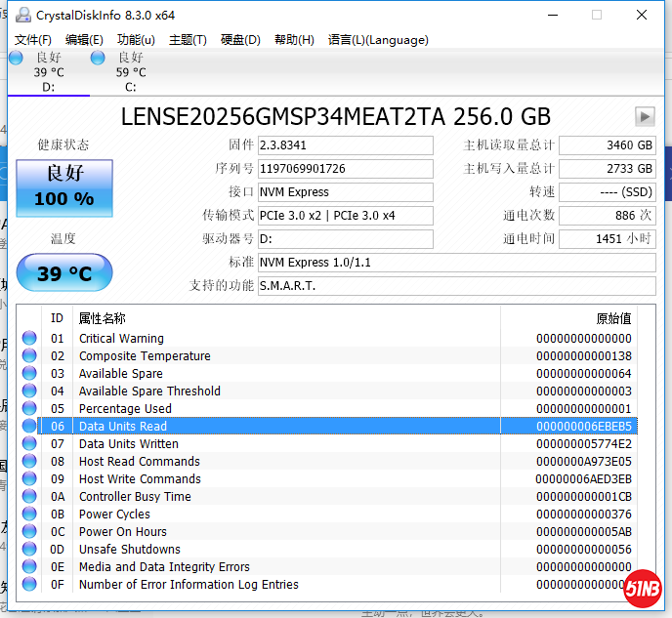
Task: Select the Critical Warning attribute text
Action: coord(121,339)
